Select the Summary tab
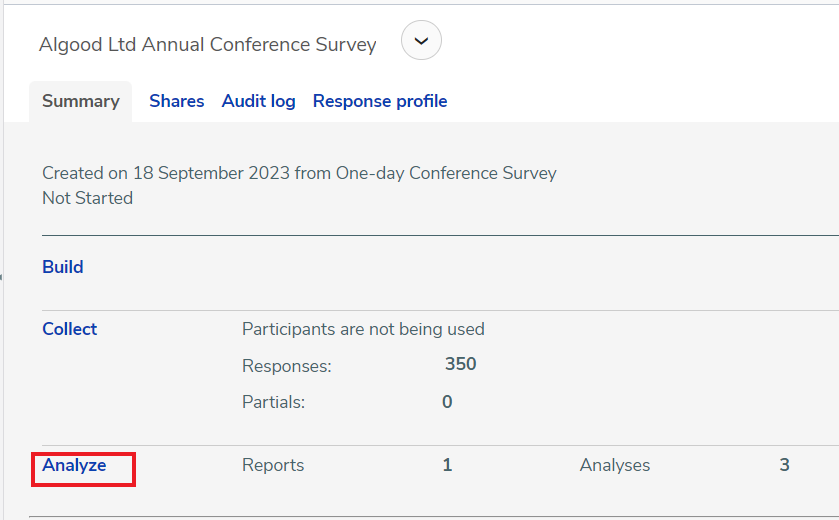Image resolution: width=839 pixels, height=520 pixels. 81,101
